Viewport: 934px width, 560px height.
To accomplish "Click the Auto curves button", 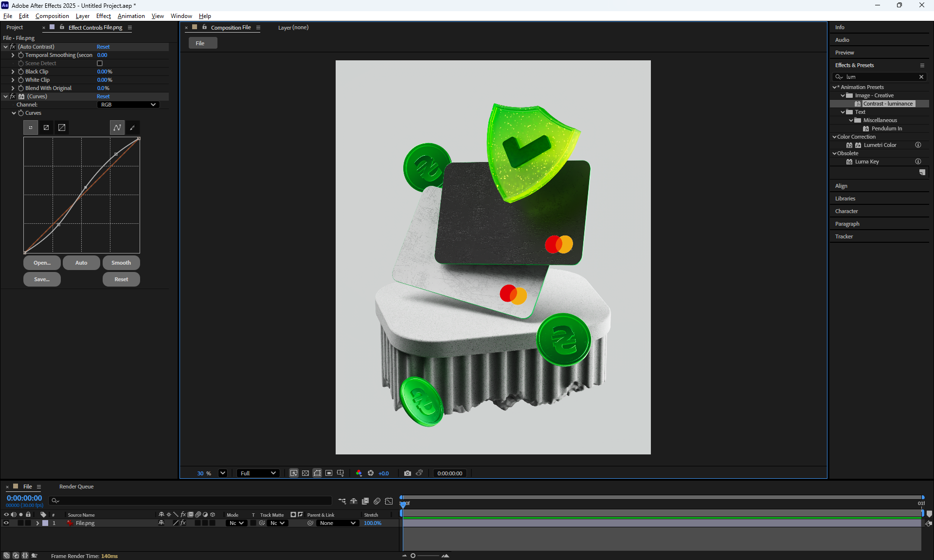I will [x=81, y=263].
